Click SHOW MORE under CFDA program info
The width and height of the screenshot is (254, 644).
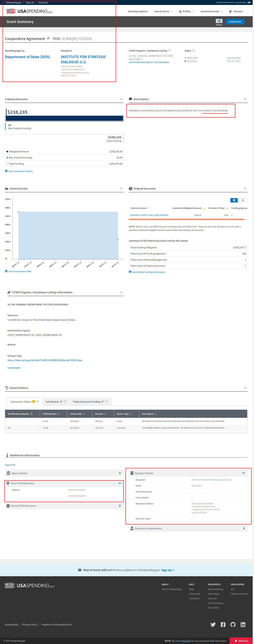[x=14, y=368]
